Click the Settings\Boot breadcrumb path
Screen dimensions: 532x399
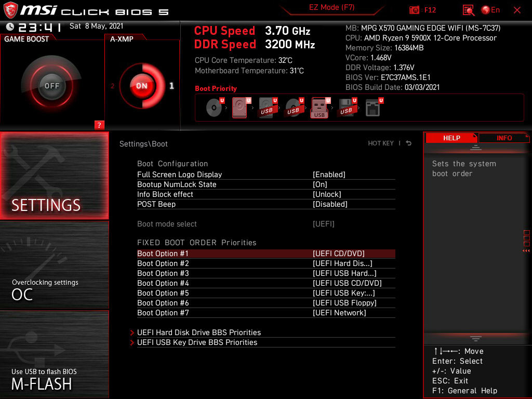[143, 144]
